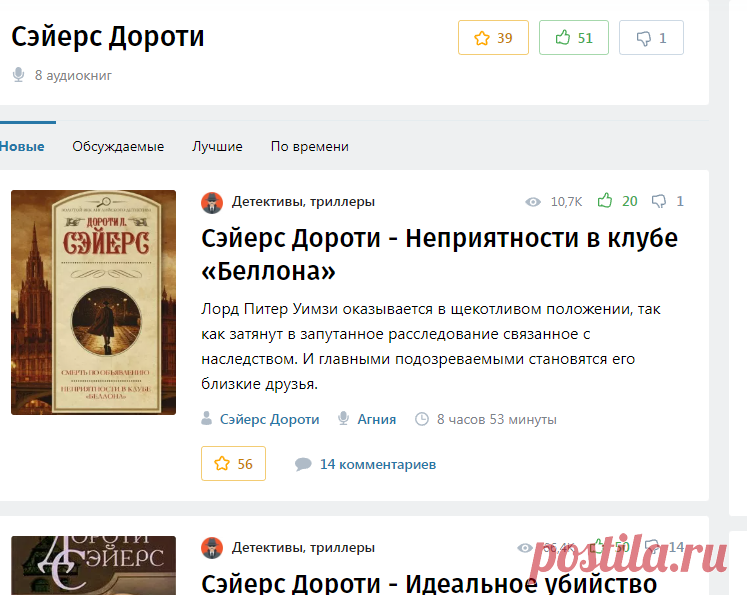Open author link Сэйерс Дороти under description

(270, 419)
